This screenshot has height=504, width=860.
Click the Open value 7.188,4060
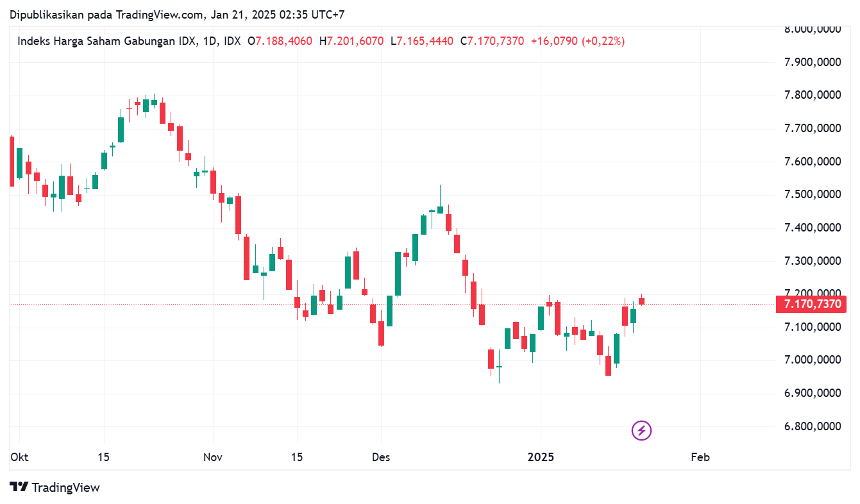click(284, 41)
